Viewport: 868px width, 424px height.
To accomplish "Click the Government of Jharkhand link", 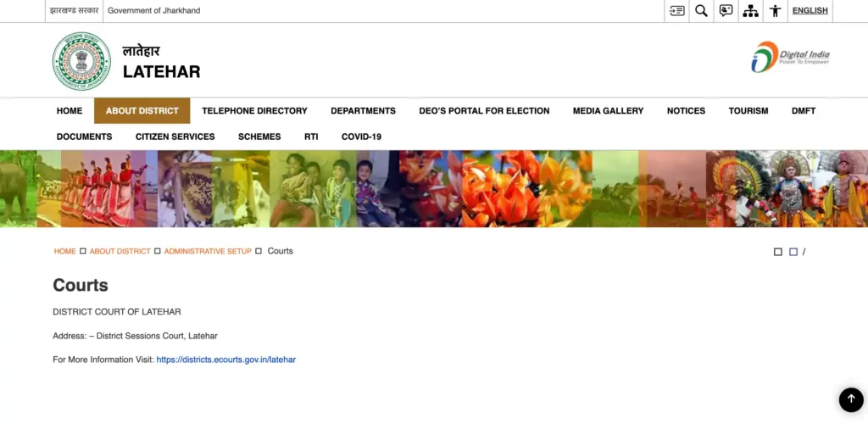I will 153,11.
